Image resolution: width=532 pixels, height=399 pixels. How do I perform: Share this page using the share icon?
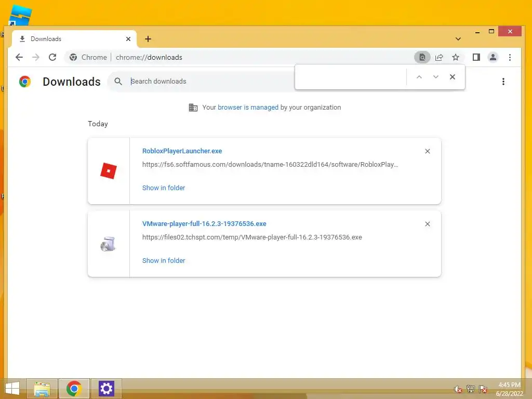[x=439, y=57]
